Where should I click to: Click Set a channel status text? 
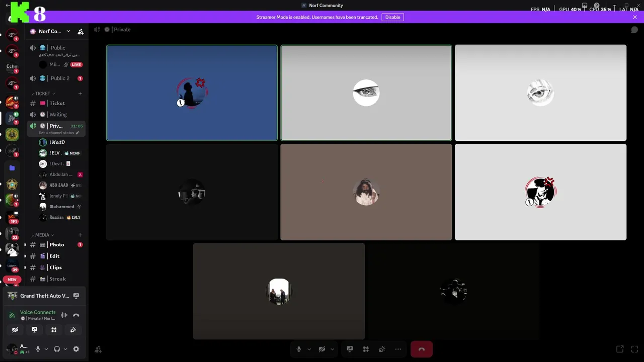pos(57,133)
